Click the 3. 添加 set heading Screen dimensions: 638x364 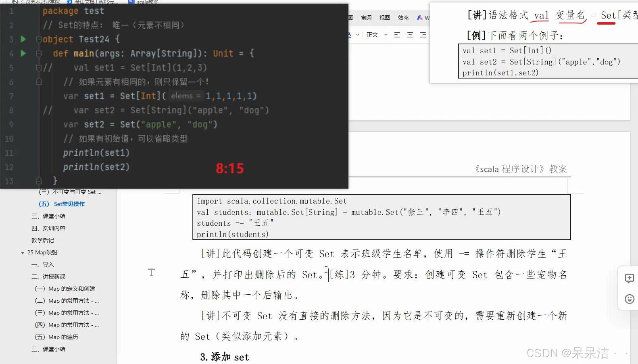225,357
